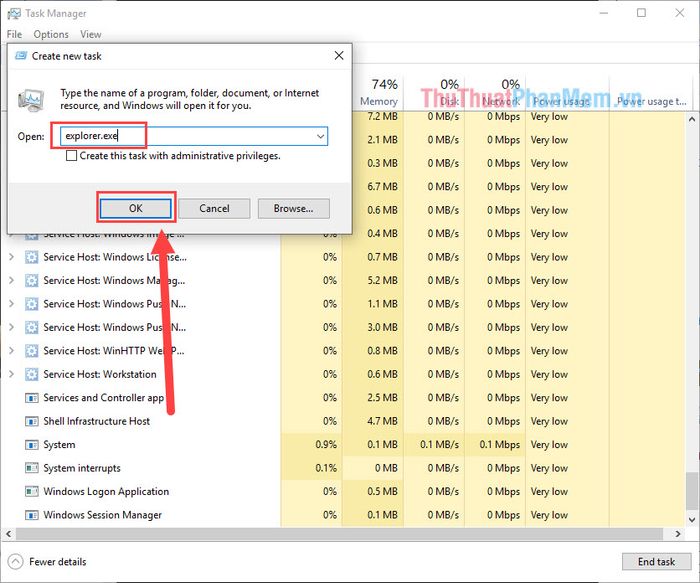Click the System process icon

pos(31,445)
